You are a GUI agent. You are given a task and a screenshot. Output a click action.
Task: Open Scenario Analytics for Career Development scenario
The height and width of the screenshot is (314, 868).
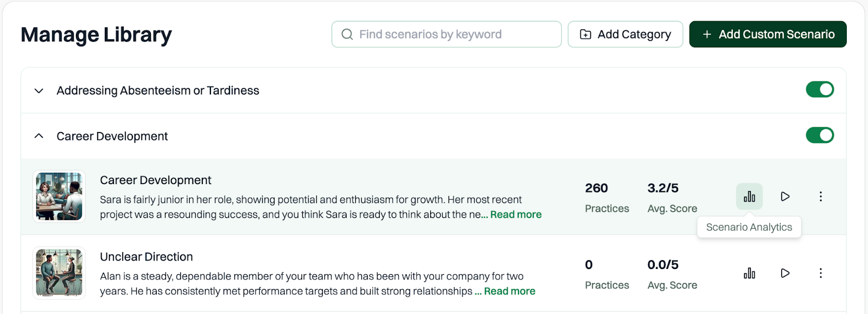pyautogui.click(x=749, y=197)
